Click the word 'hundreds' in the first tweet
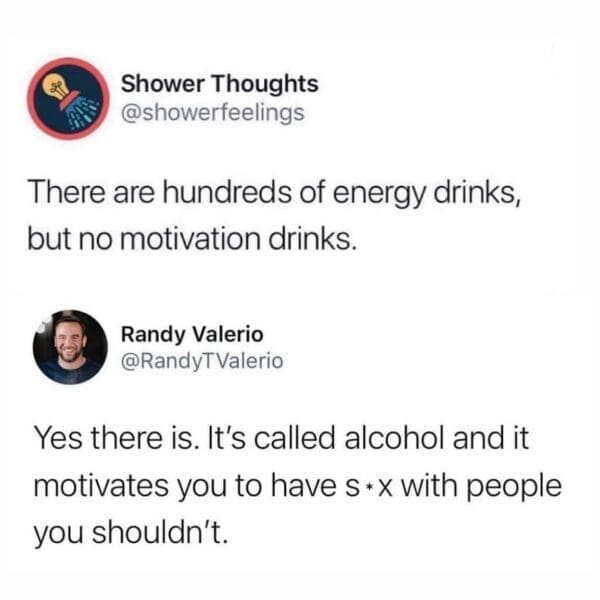600x600 pixels. [x=227, y=192]
